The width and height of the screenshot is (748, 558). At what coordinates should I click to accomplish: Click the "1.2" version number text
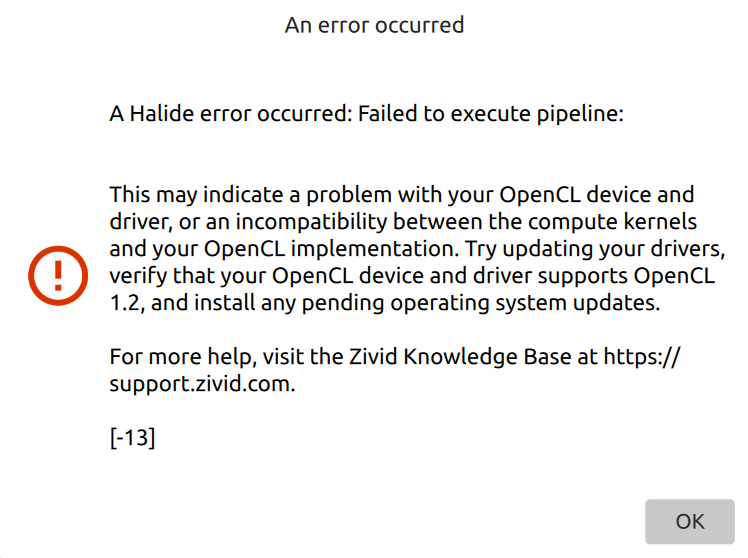pyautogui.click(x=125, y=303)
